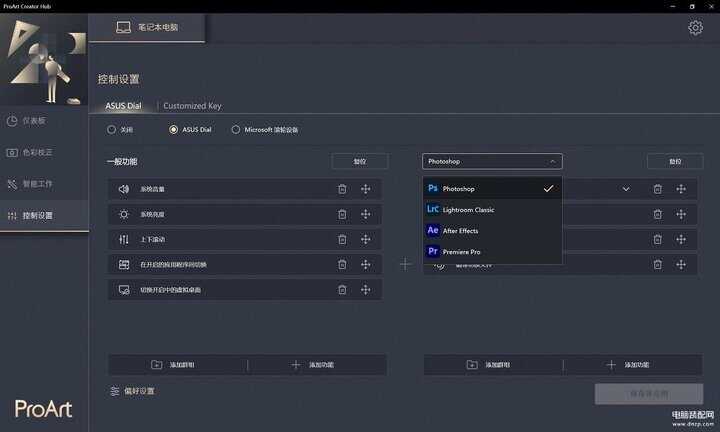The image size is (720, 432).
Task: Delete the app-switching function using its trash icon
Action: (342, 264)
